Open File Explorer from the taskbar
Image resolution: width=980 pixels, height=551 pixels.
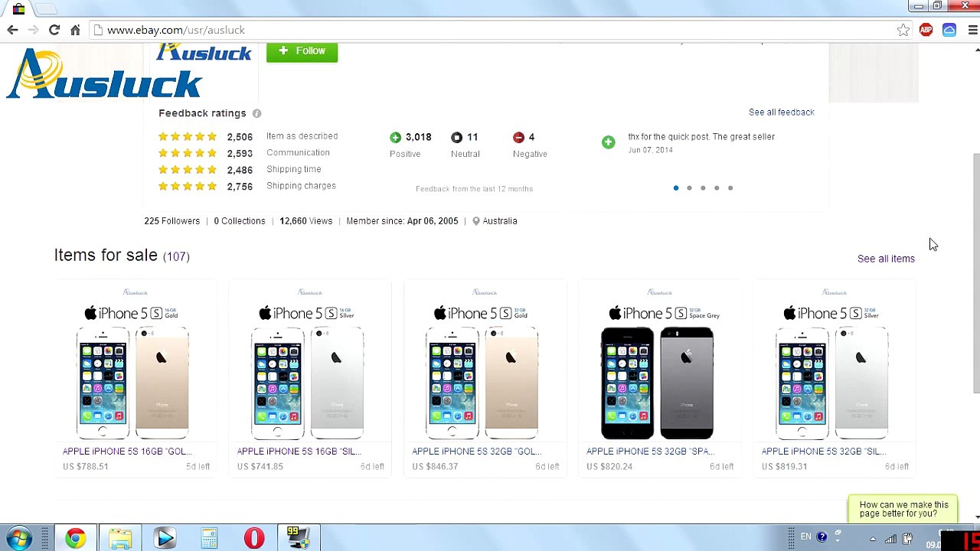[x=120, y=539]
